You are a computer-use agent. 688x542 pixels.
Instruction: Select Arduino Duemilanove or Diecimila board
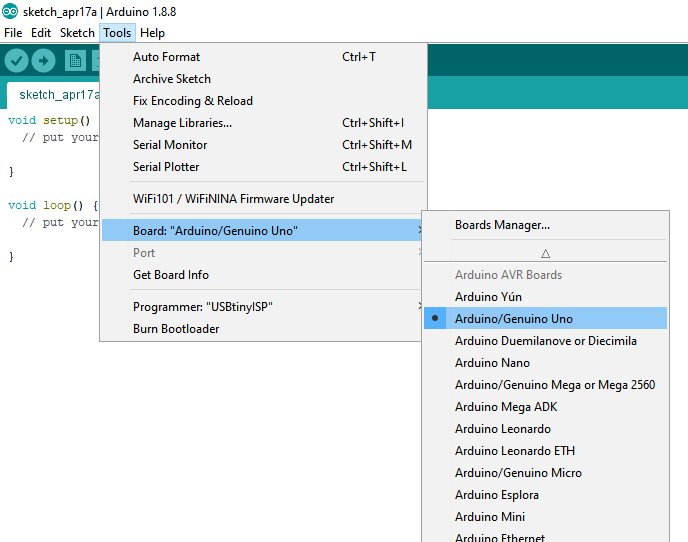click(x=545, y=341)
